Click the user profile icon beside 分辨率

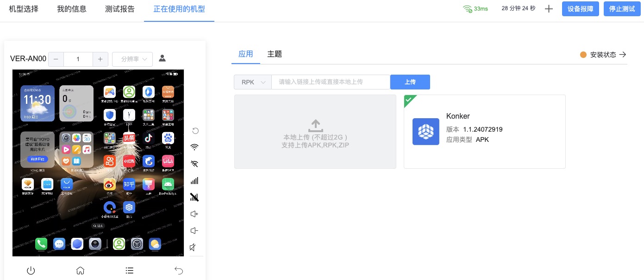tap(162, 58)
